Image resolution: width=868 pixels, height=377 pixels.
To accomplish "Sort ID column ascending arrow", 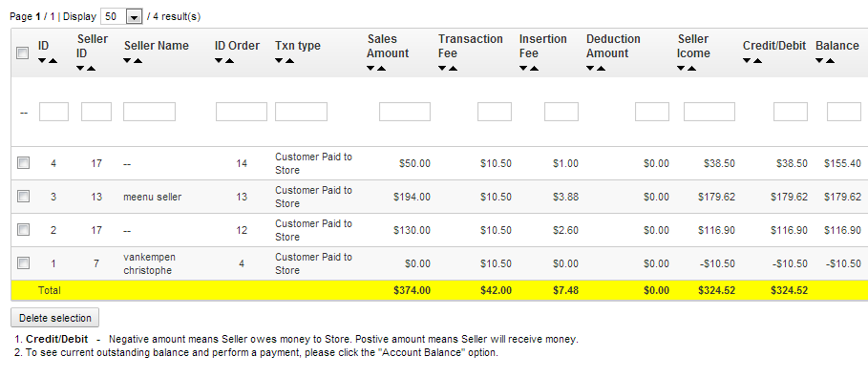I will 53,60.
